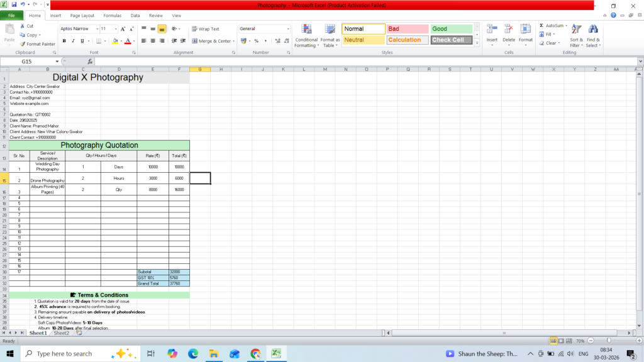
Task: Click the Insert cells icon
Action: 492,29
